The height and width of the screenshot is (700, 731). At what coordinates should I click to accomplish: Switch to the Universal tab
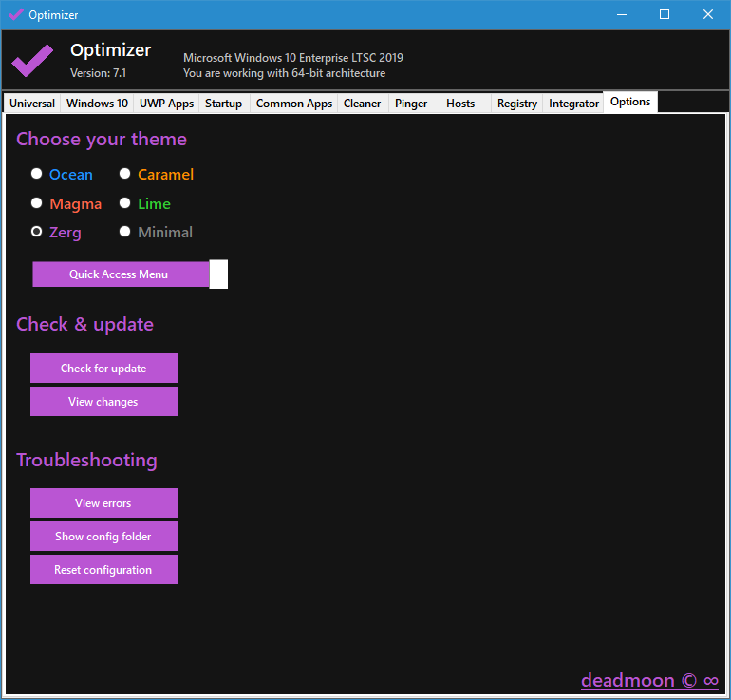pyautogui.click(x=32, y=104)
